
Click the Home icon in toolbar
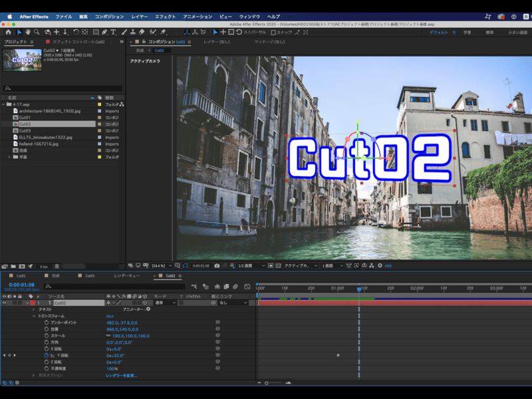pos(8,32)
